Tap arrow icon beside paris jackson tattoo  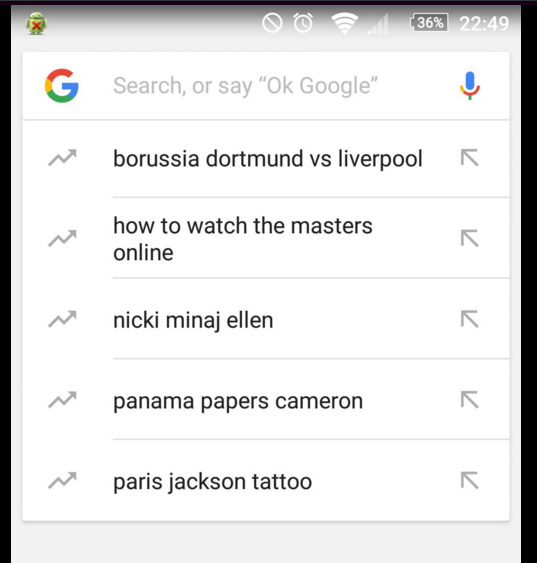coord(470,480)
